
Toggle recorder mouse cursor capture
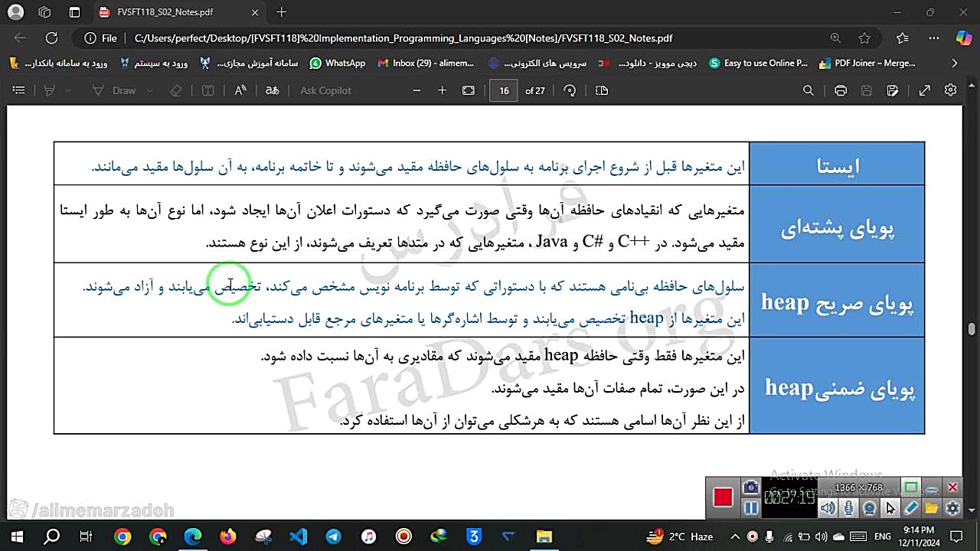pos(890,508)
